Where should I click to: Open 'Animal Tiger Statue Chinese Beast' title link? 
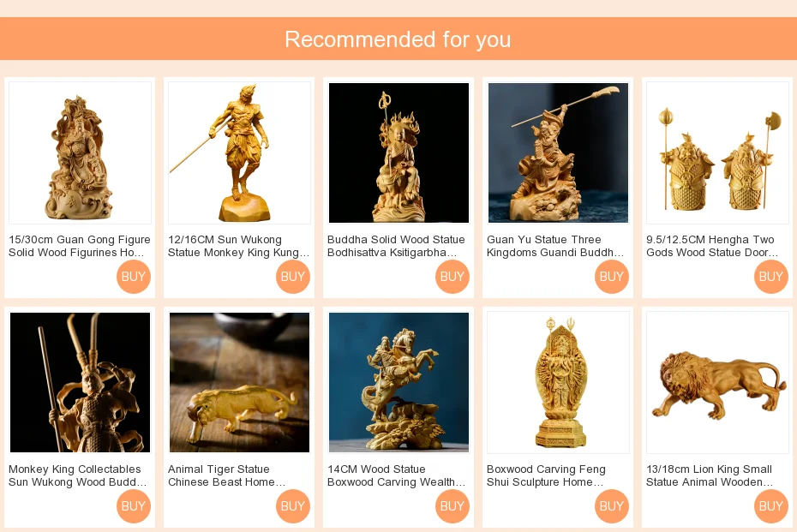click(x=227, y=475)
